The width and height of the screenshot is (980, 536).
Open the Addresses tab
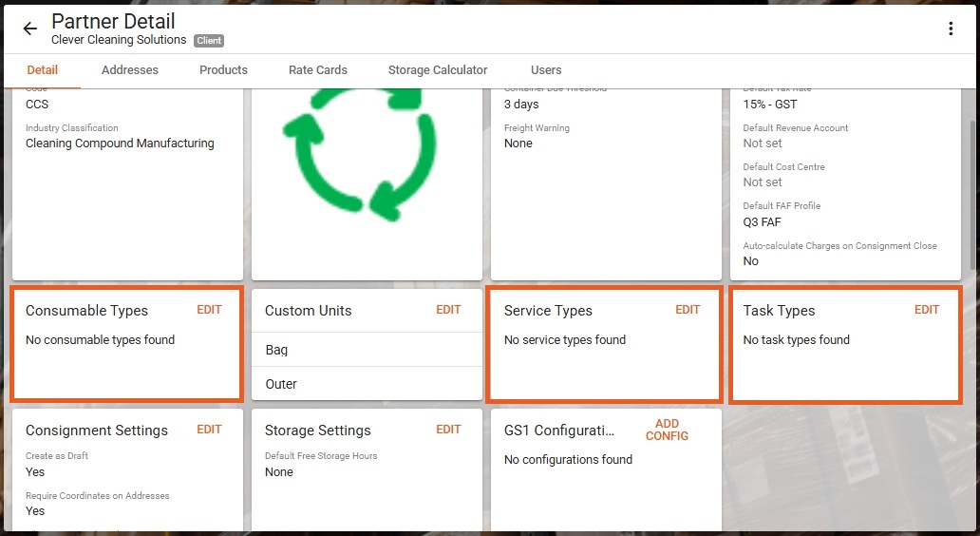pos(130,70)
